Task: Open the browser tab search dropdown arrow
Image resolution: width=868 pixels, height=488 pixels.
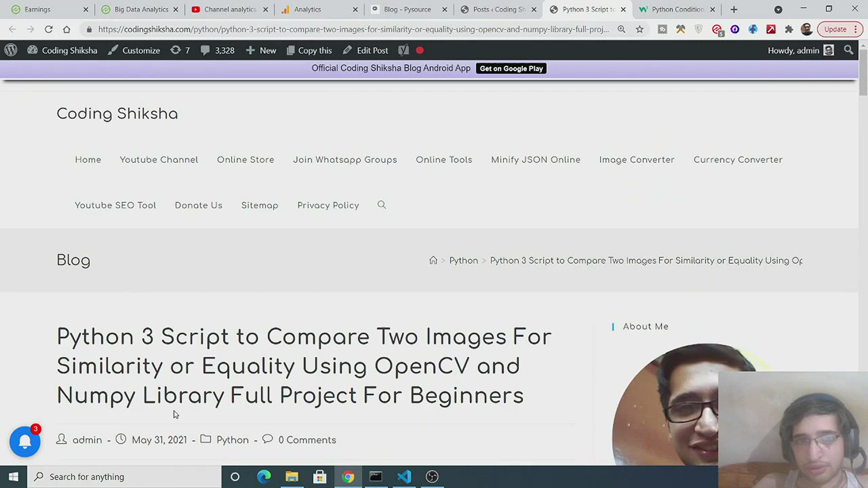Action: (778, 9)
